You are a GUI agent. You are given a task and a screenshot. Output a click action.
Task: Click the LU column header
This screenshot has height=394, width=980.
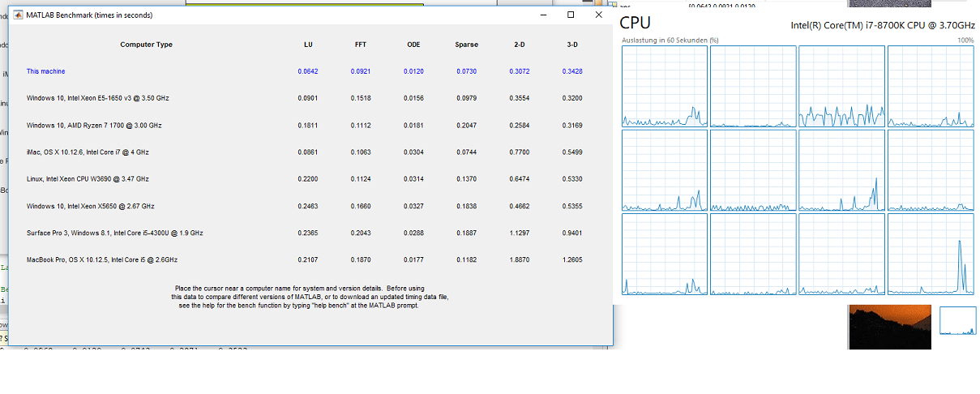click(x=308, y=45)
